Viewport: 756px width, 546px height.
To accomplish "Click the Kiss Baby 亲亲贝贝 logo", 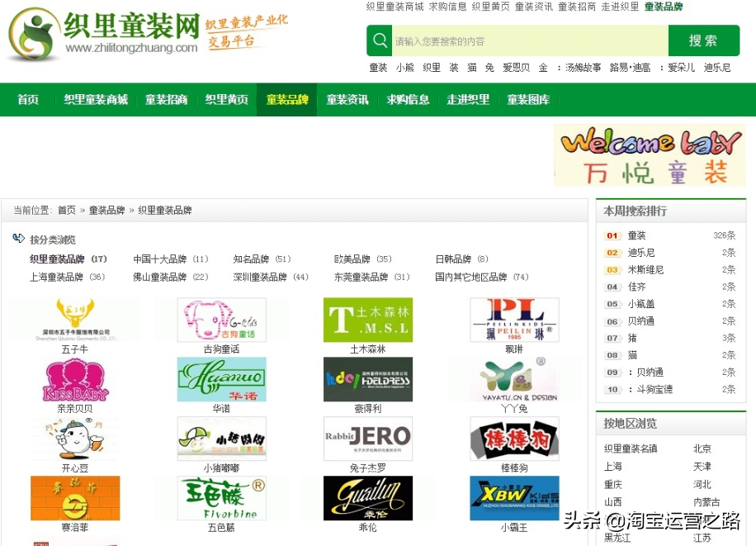I will [x=75, y=379].
